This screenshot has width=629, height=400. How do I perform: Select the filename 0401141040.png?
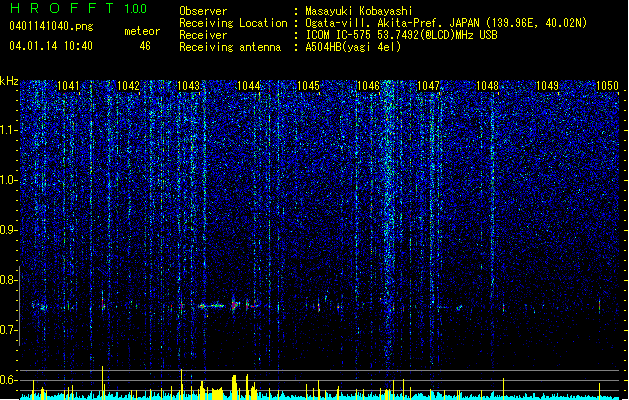point(51,26)
